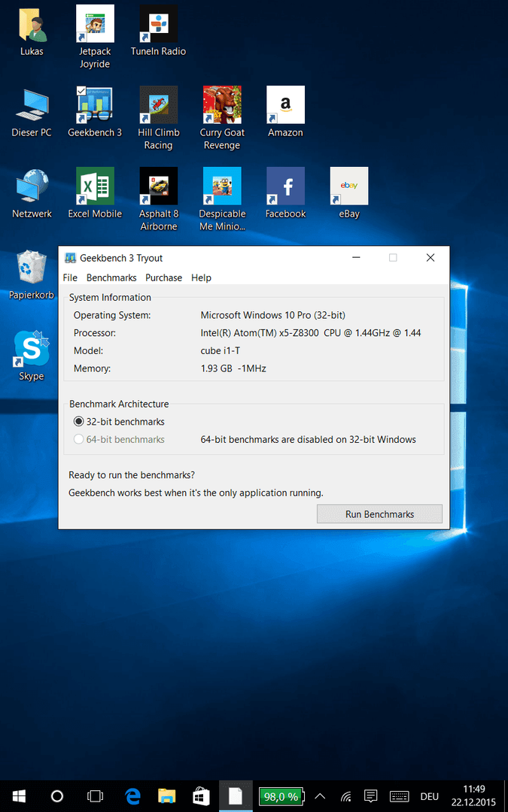Open the Facebook desktop shortcut

click(x=286, y=186)
